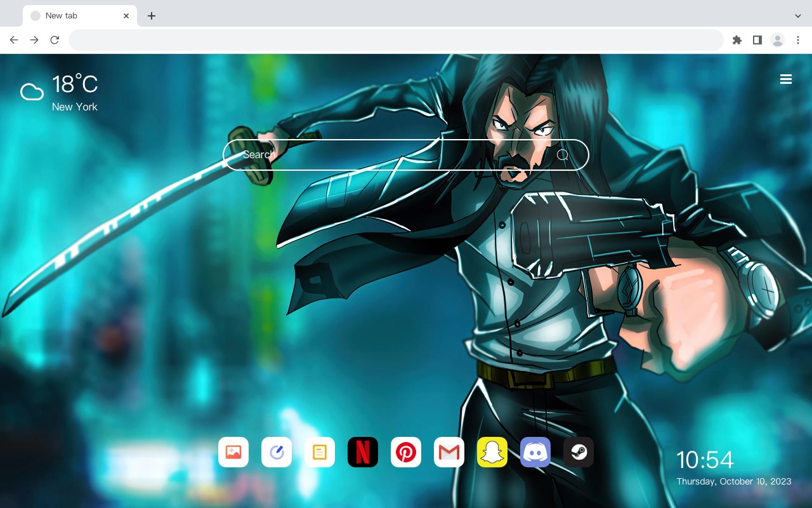Open the browser extensions puzzle icon
The image size is (812, 508).
point(737,40)
